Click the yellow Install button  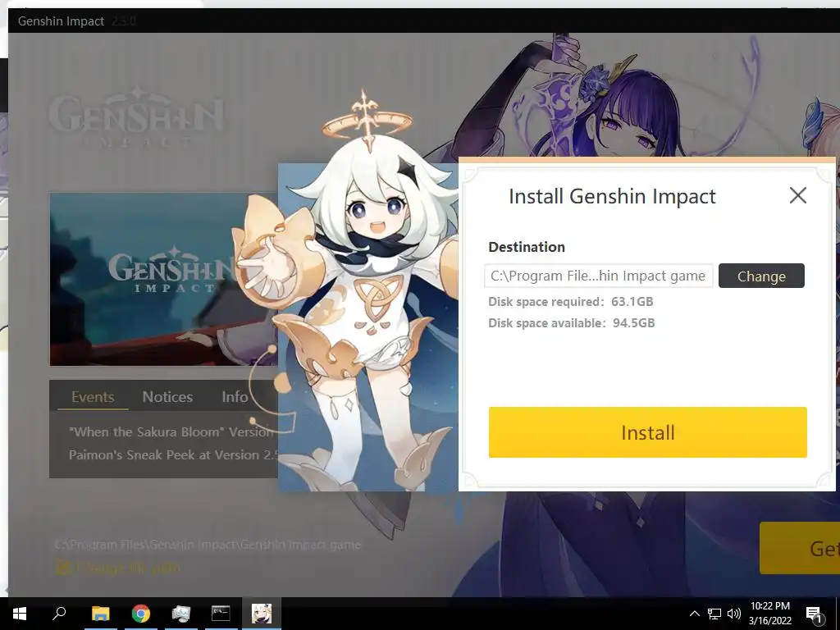tap(648, 431)
